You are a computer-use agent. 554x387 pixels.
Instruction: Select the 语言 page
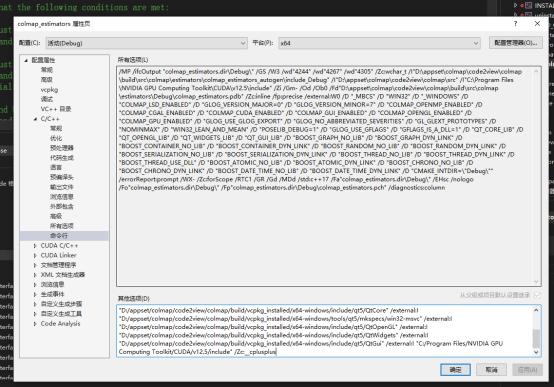point(56,167)
